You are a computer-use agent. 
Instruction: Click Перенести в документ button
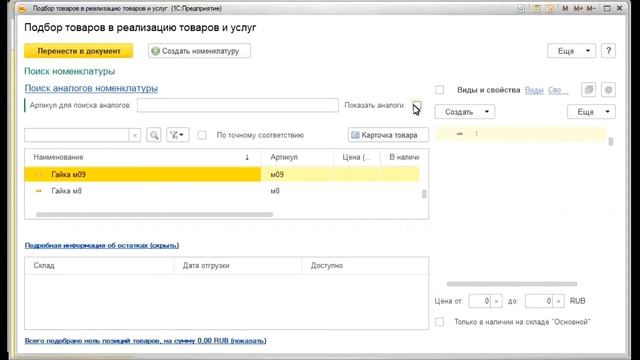[79, 51]
